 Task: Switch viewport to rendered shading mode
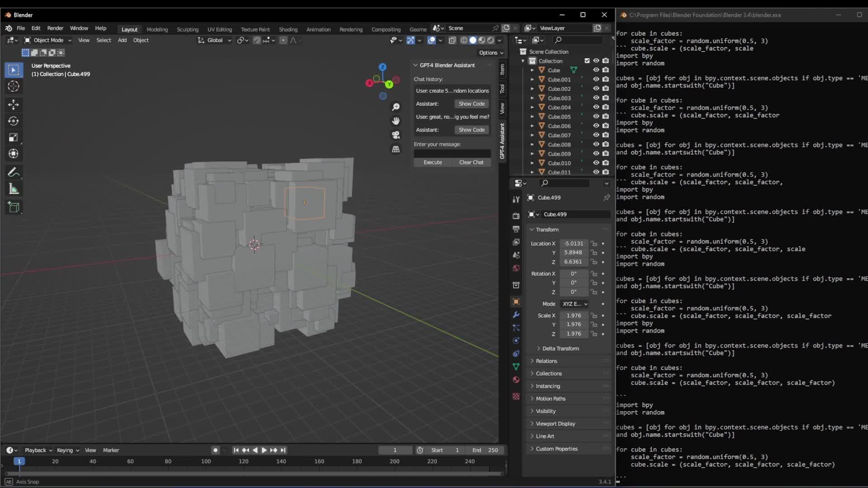[491, 40]
